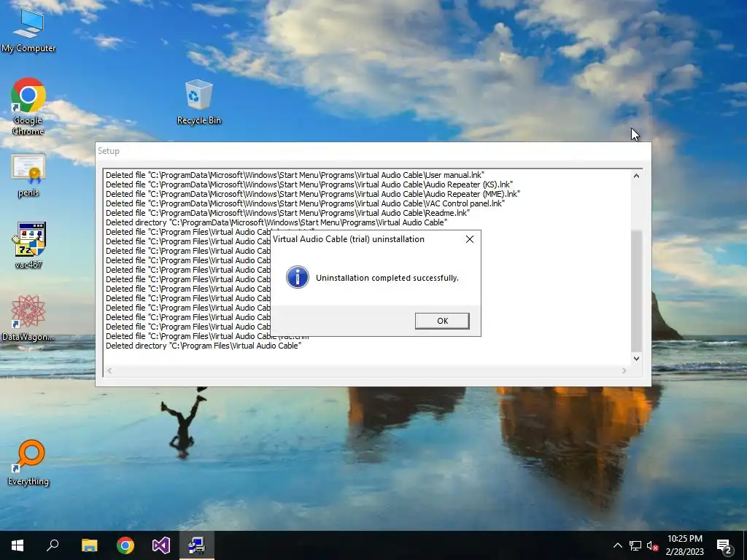Click the blue information icon in the dialog

coord(298,278)
